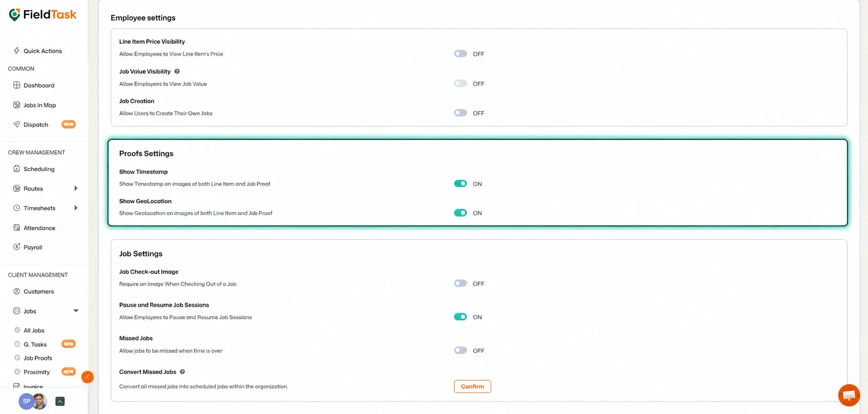
Task: Click the NEW badge beside Proximity
Action: pyautogui.click(x=69, y=371)
